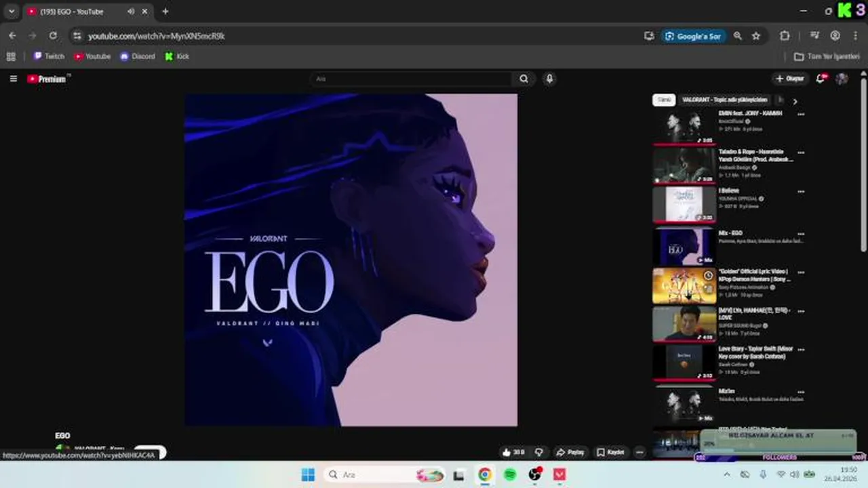Click the Chrome address bar URL
Image resolution: width=868 pixels, height=488 pixels.
156,36
